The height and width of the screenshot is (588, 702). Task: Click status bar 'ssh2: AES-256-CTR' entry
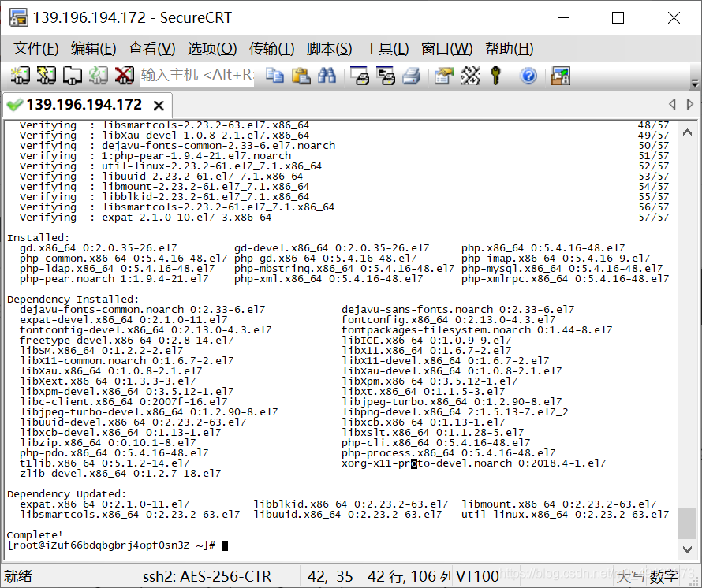pyautogui.click(x=207, y=576)
